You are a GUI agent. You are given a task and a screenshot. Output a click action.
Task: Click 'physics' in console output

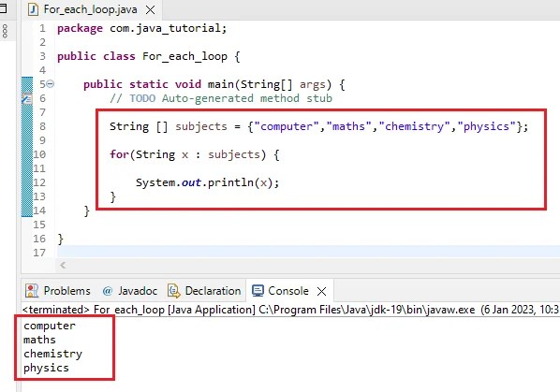(46, 368)
